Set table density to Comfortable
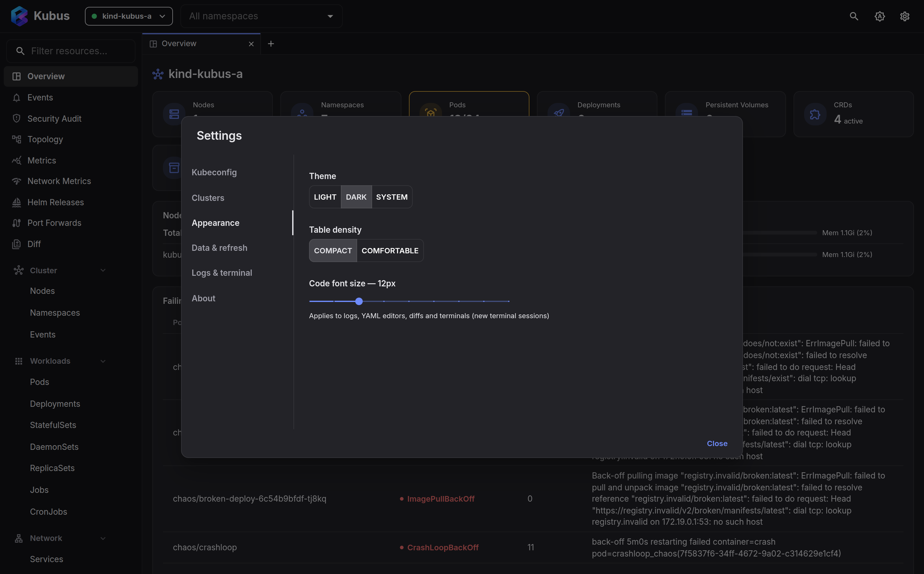Viewport: 924px width, 574px height. point(390,251)
